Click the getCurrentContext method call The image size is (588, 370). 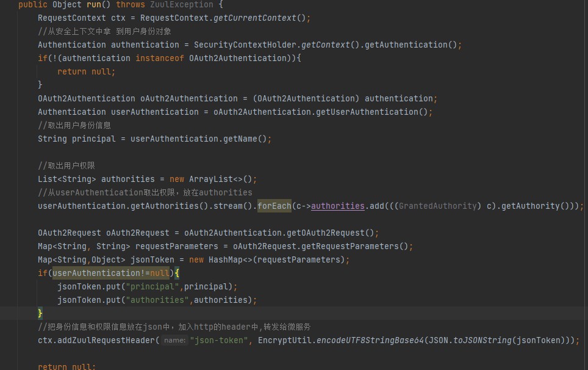[x=255, y=18]
